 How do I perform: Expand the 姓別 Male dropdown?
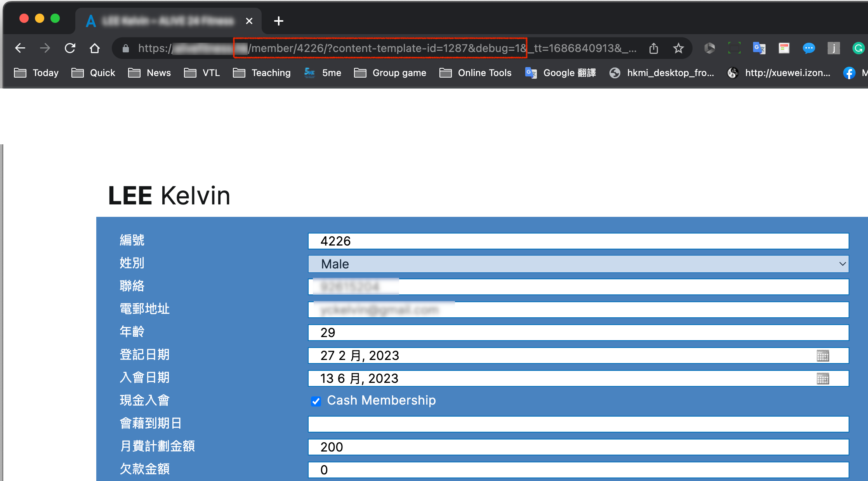click(x=578, y=264)
